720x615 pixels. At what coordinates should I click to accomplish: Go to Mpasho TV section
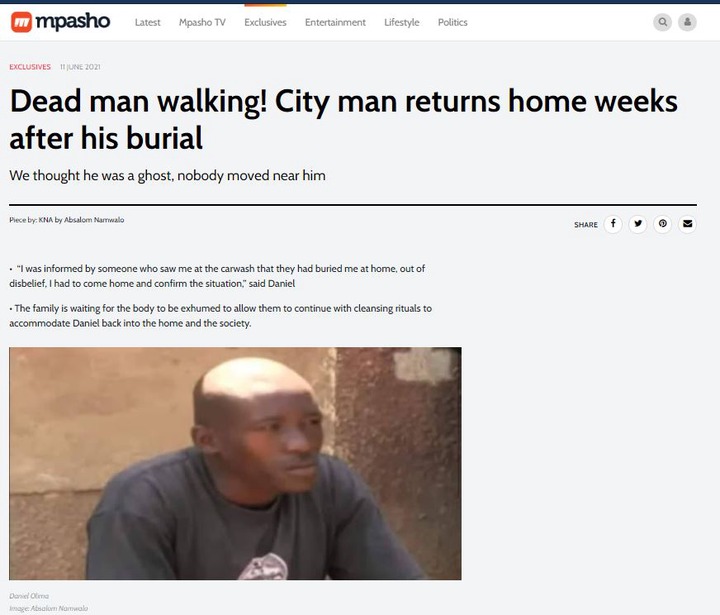[202, 22]
